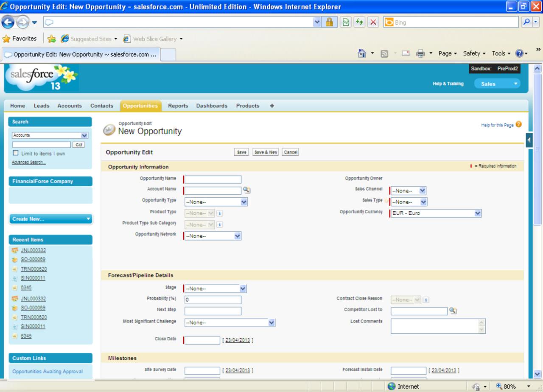Screen dimensions: 543x392
Task: Switch to the Home tab
Action: [17, 106]
